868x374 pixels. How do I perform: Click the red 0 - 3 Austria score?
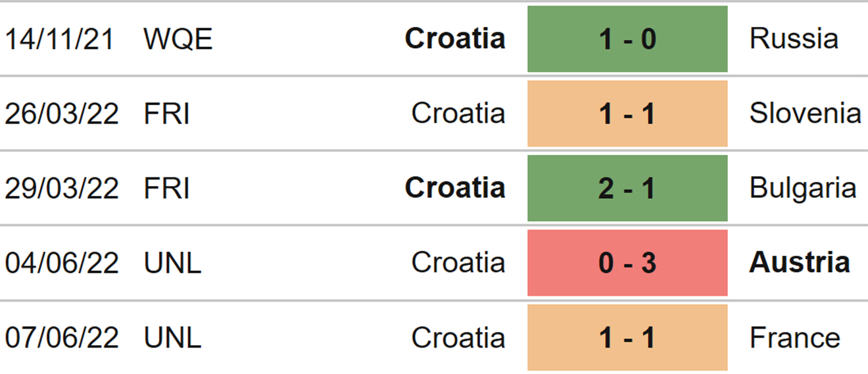[x=627, y=263]
